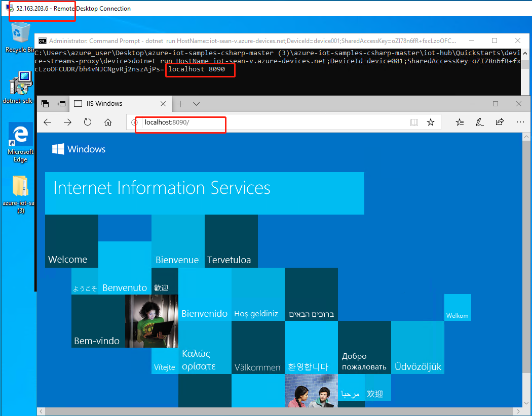The height and width of the screenshot is (416, 532).
Task: Open Edge Settings and more menu
Action: [x=520, y=122]
